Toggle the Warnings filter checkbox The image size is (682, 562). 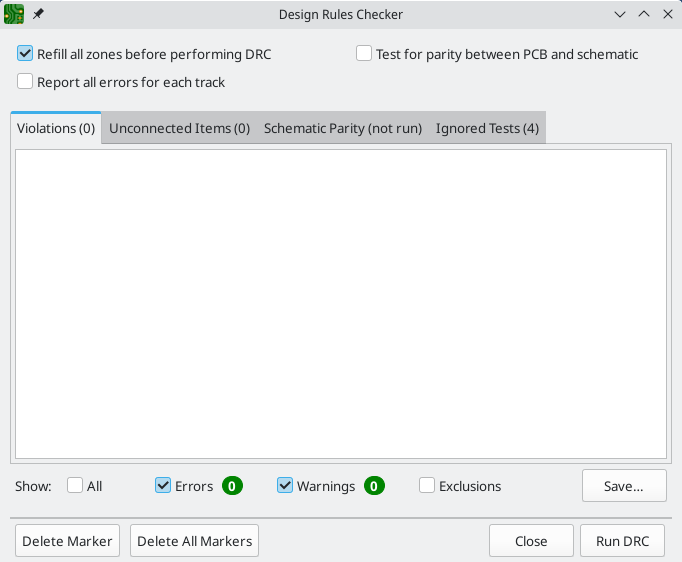coord(285,486)
